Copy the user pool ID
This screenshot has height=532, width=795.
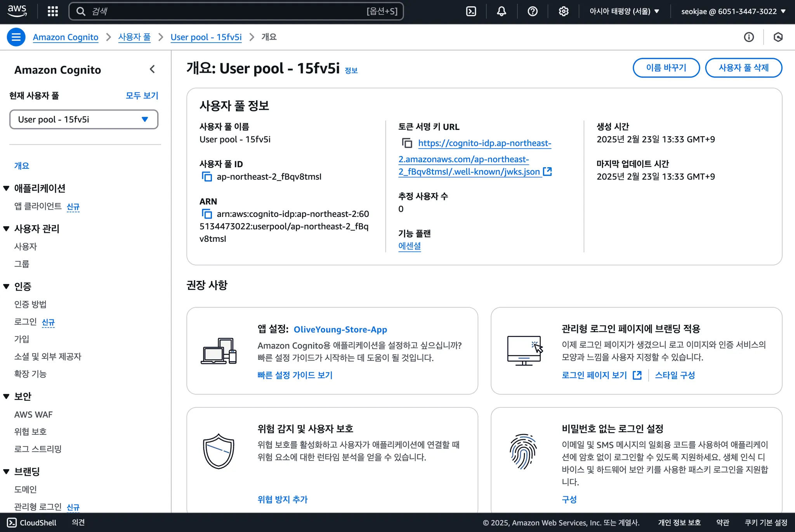point(207,177)
